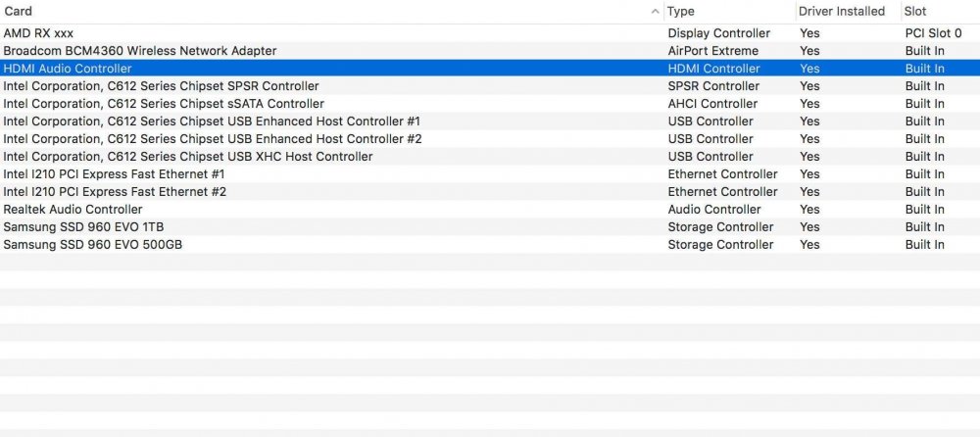Screen dimensions: 980x437
Task: Select Intel I210 Fast Ethernet #2
Action: pyautogui.click(x=490, y=191)
